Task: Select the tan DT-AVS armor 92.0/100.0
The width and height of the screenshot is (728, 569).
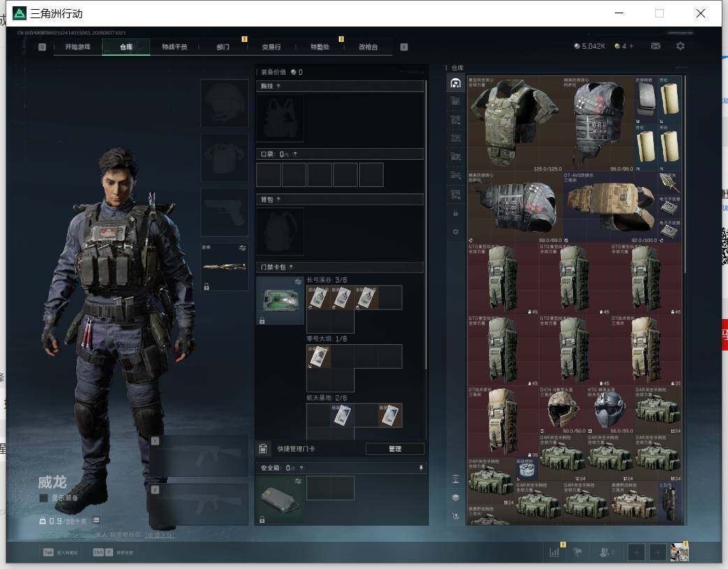Action: (611, 207)
